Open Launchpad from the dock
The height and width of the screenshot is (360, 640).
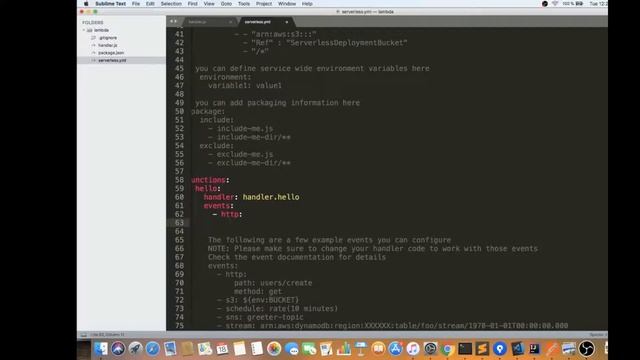(x=135, y=349)
